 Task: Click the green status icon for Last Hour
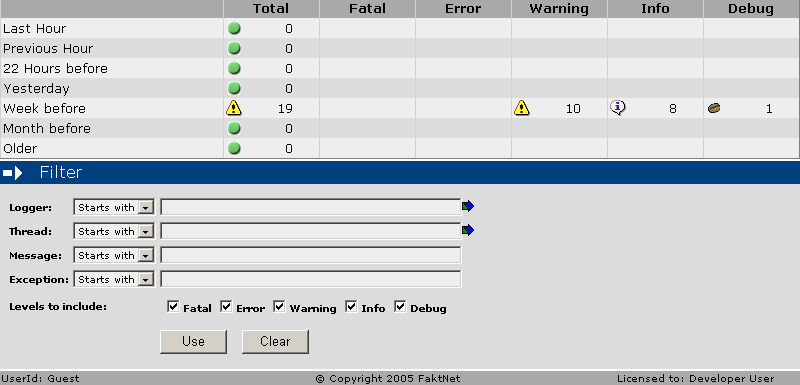tap(234, 29)
